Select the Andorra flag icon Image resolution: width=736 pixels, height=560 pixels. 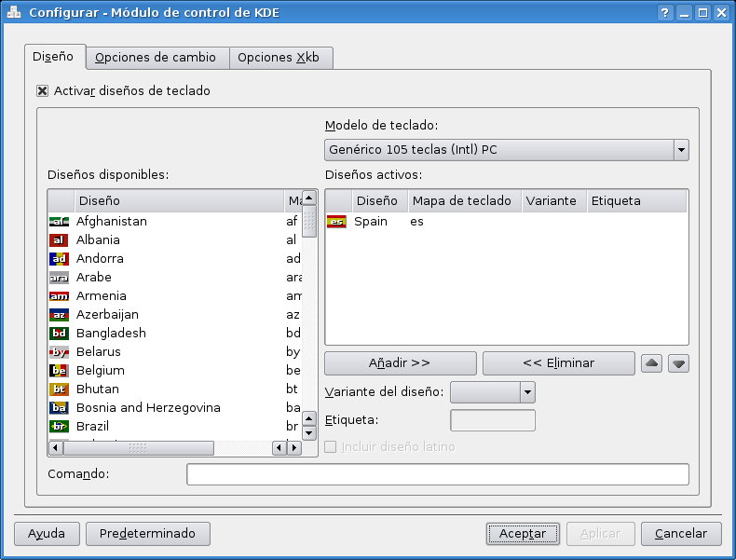59,259
